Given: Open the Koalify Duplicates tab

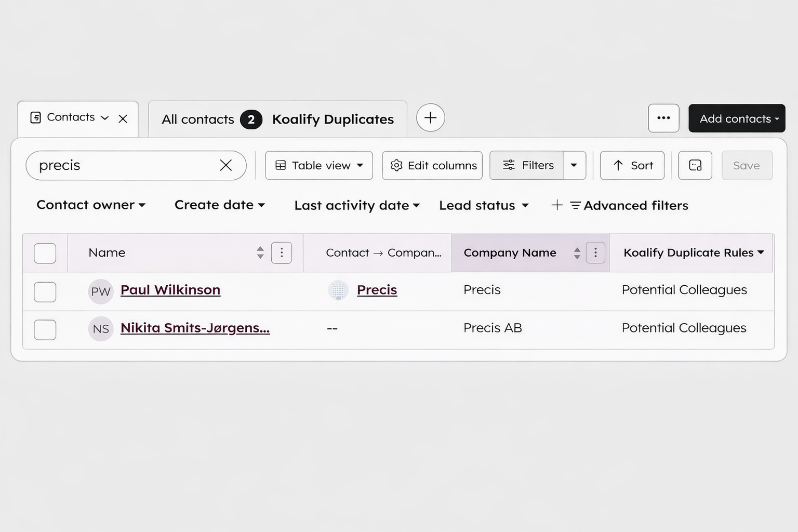Looking at the screenshot, I should coord(332,119).
